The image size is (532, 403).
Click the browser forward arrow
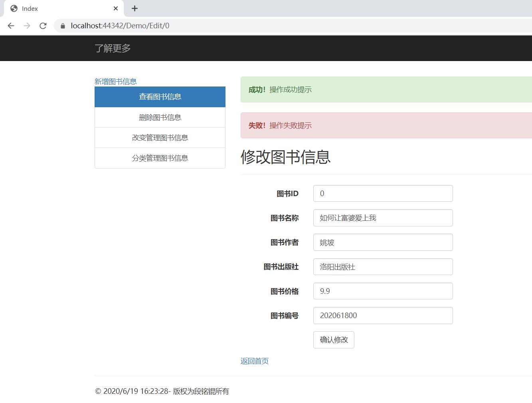(x=27, y=26)
